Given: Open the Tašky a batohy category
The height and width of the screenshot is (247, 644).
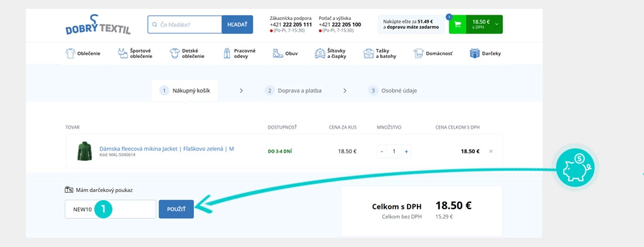Looking at the screenshot, I should pyautogui.click(x=386, y=53).
